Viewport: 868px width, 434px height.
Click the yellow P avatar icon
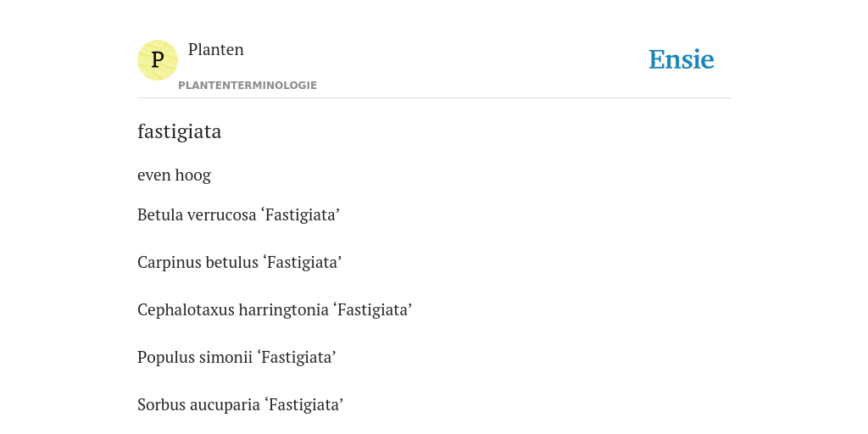click(x=157, y=60)
